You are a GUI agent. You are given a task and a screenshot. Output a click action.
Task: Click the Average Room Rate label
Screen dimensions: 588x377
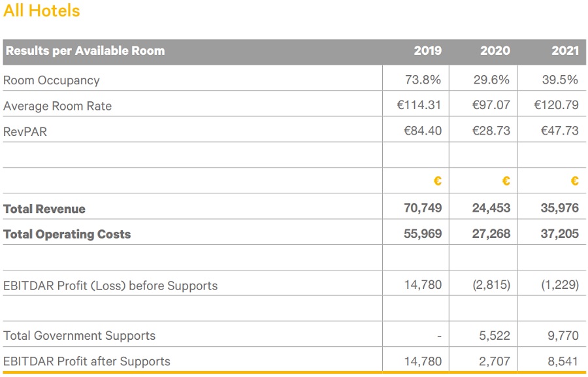57,106
